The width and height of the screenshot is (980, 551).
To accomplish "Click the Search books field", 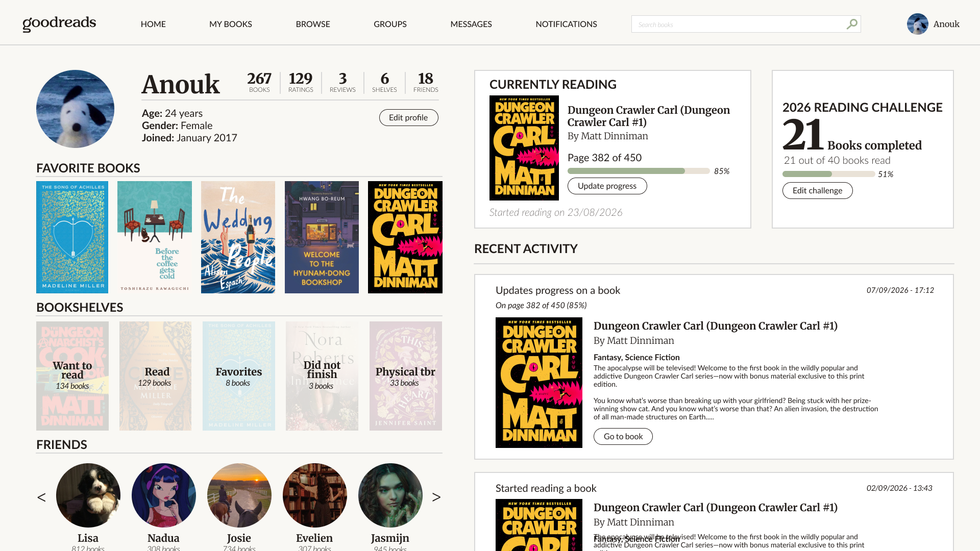I will [x=746, y=24].
